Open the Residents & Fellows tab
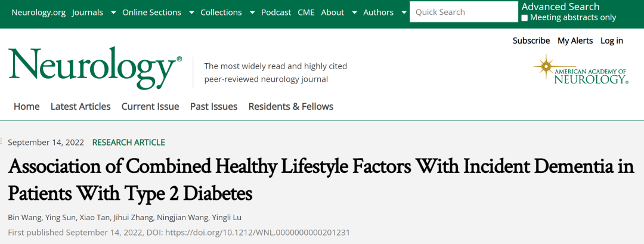This screenshot has width=644, height=244. 291,106
